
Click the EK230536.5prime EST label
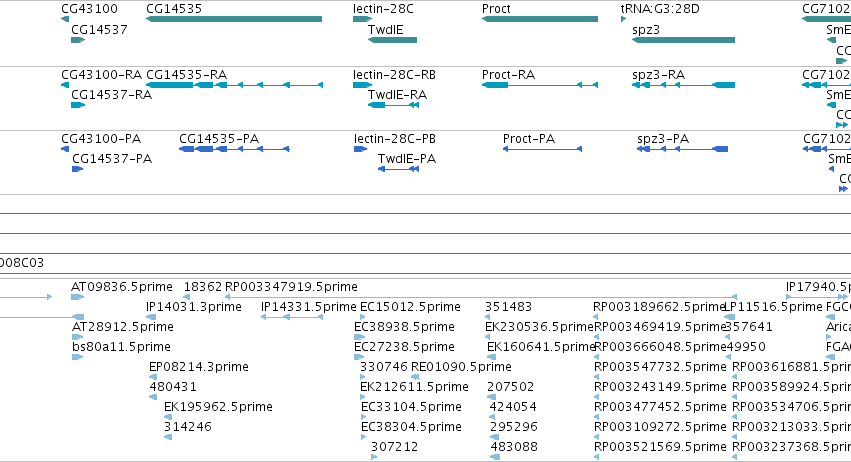coord(539,327)
